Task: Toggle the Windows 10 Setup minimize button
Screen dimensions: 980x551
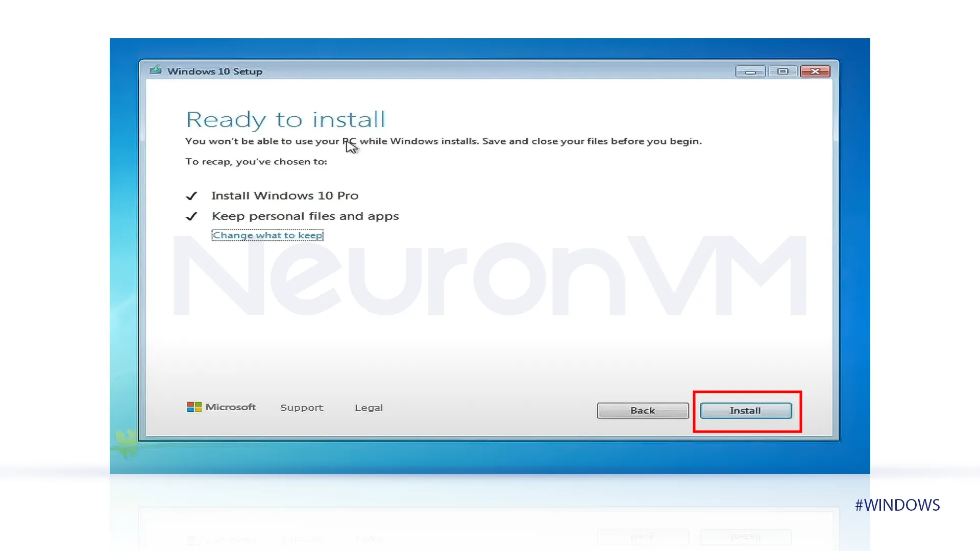Action: click(749, 71)
